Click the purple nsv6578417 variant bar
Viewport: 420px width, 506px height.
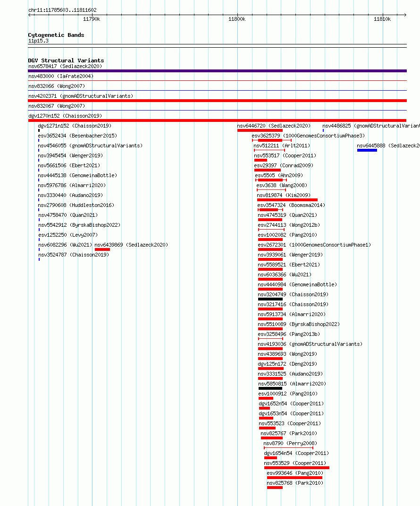pos(217,71)
